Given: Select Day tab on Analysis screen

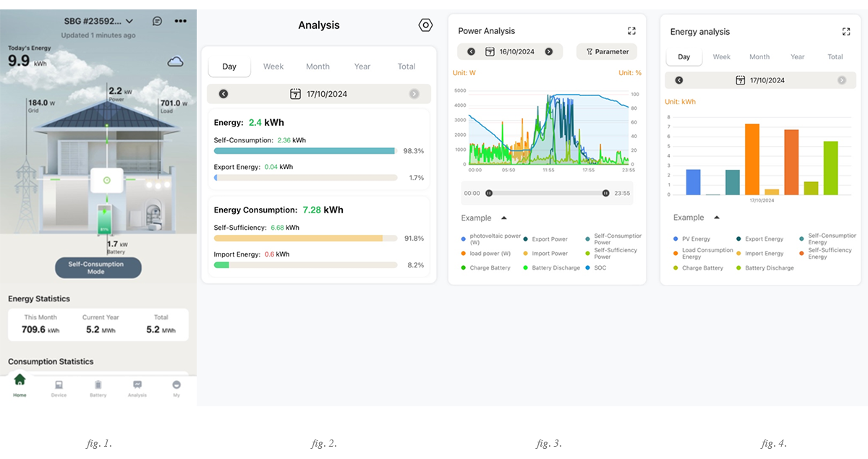Looking at the screenshot, I should (x=229, y=67).
